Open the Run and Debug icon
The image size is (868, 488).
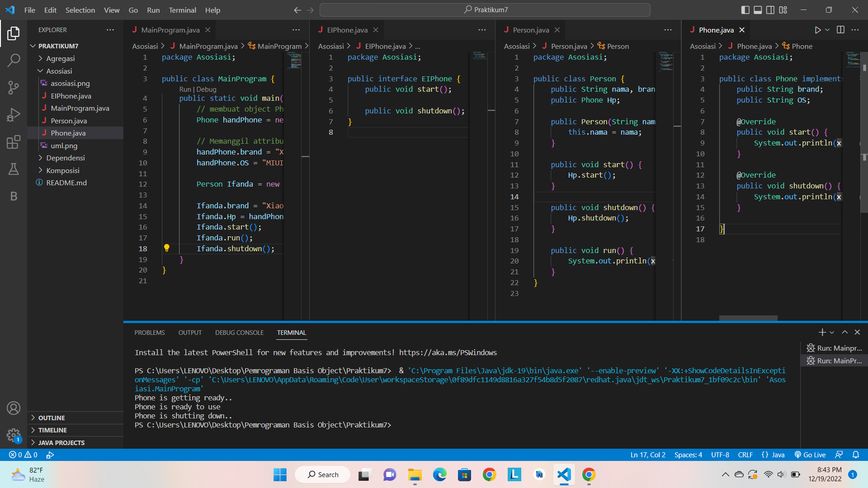point(14,115)
